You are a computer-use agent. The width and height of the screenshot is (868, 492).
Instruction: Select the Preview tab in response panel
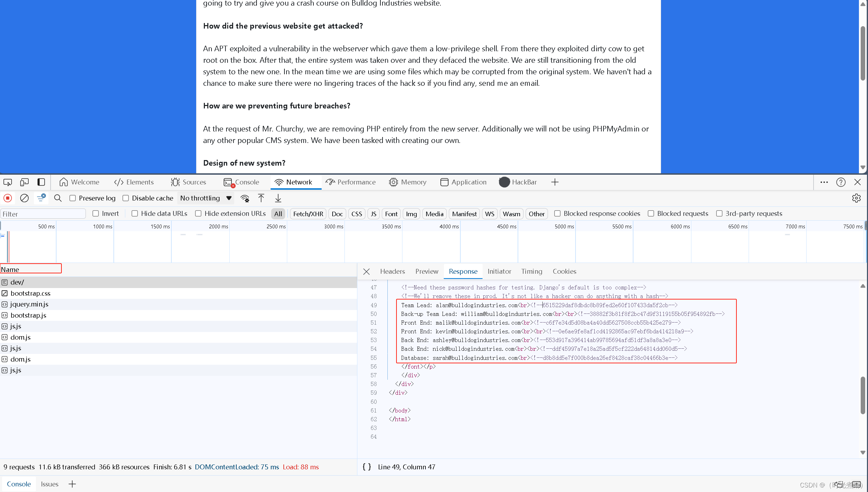pos(427,271)
